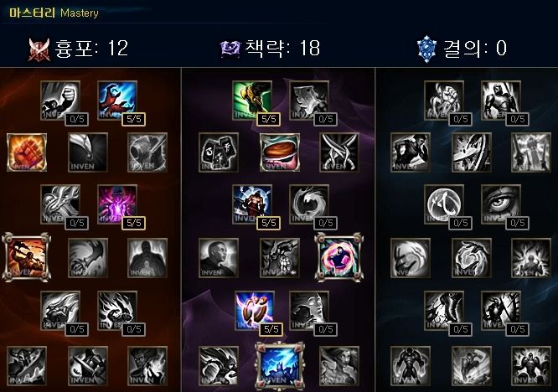The image size is (558, 392).
Task: Click the hand with coins Bandit mastery
Action: point(280,258)
